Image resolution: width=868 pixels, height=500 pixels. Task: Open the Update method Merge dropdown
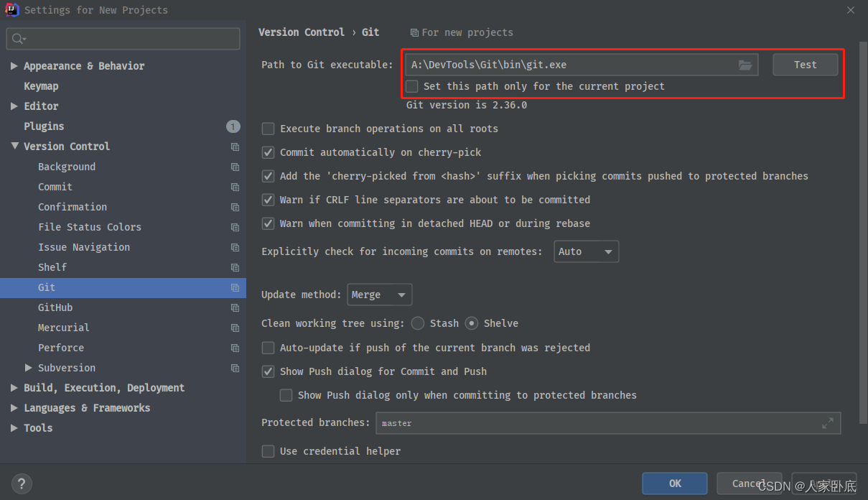pos(380,295)
